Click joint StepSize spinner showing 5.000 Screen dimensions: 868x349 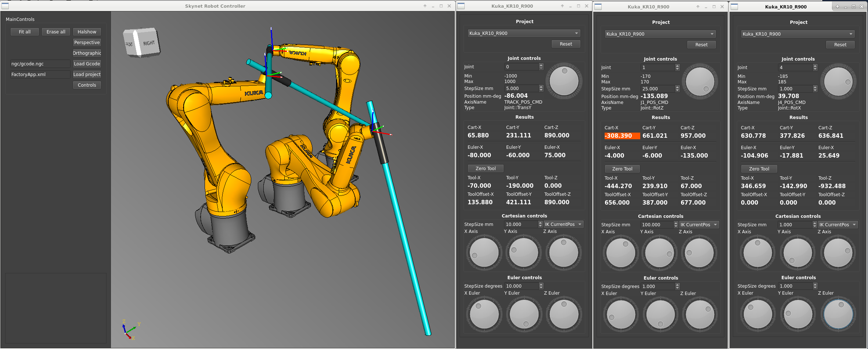[523, 89]
